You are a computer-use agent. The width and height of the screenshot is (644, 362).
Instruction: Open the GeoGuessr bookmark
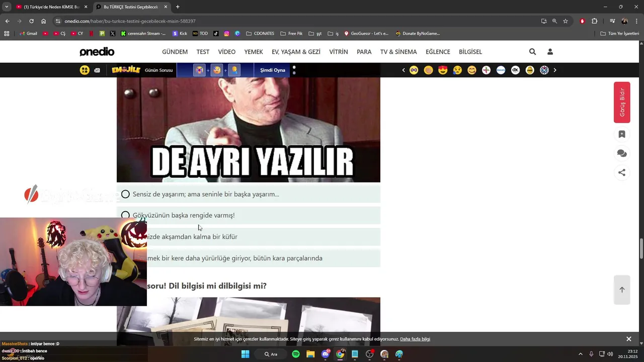point(366,34)
